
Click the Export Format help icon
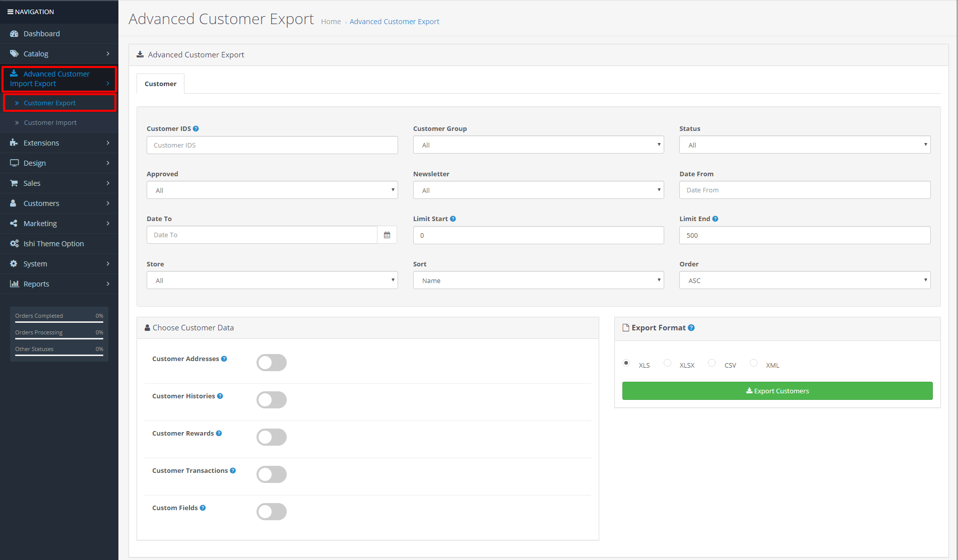pos(691,327)
